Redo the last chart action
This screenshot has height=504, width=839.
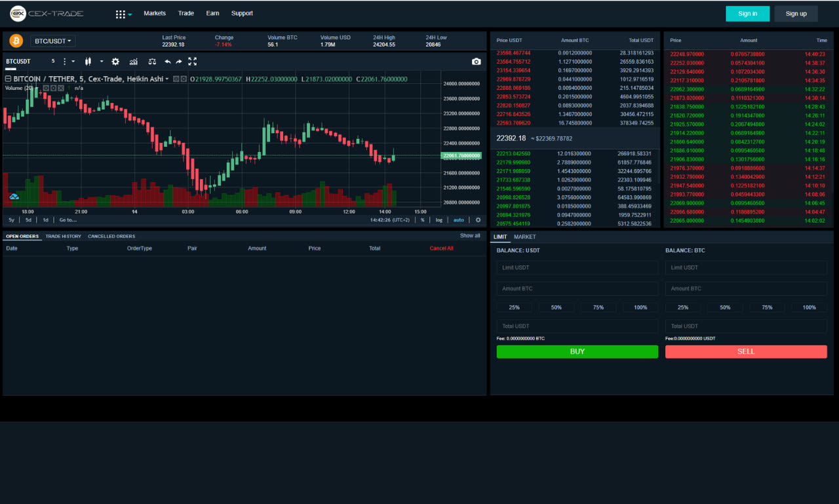click(x=178, y=62)
